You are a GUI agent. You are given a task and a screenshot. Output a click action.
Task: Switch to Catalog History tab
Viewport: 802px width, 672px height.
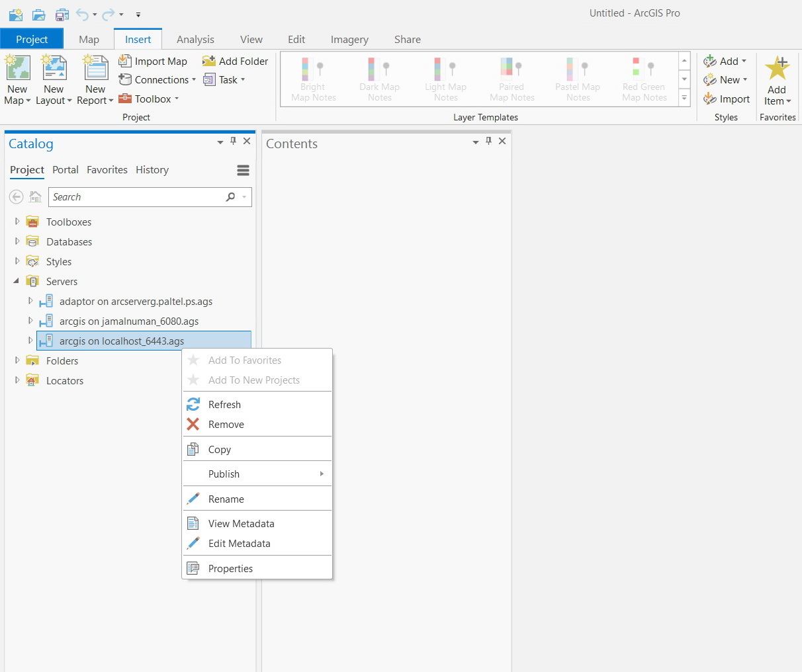pos(152,169)
